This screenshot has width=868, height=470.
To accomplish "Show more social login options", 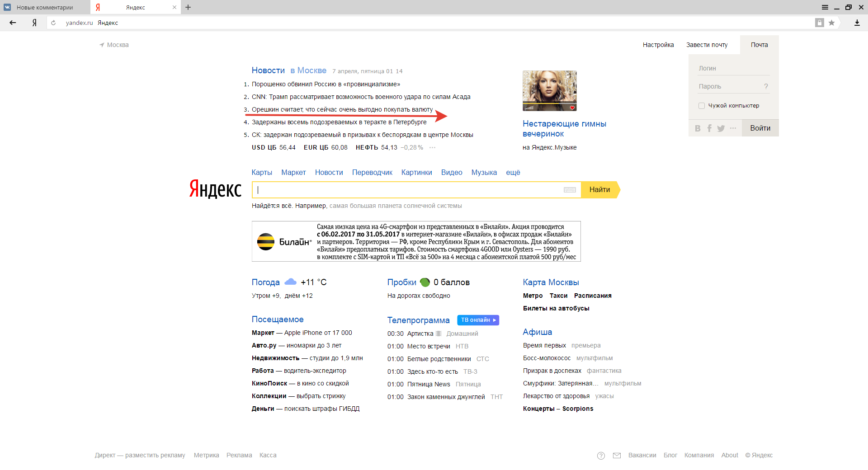I will (733, 128).
